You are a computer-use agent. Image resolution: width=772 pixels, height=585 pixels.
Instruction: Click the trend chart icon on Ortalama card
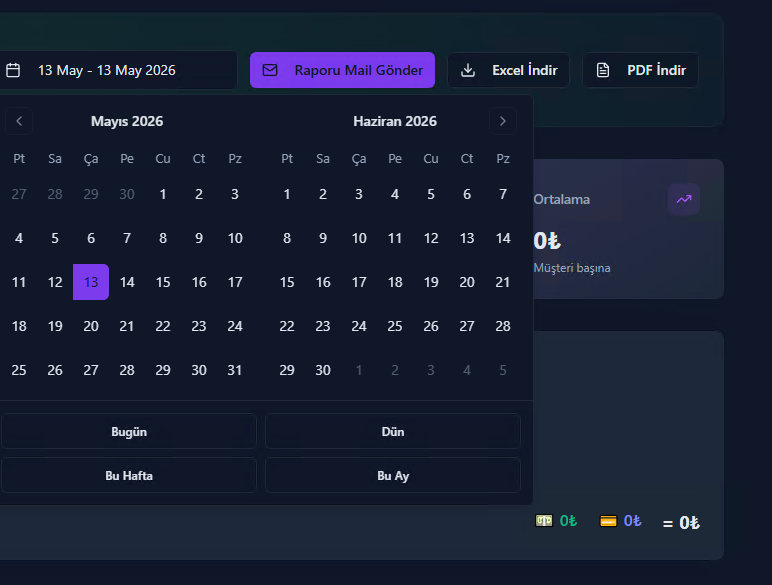(x=684, y=199)
